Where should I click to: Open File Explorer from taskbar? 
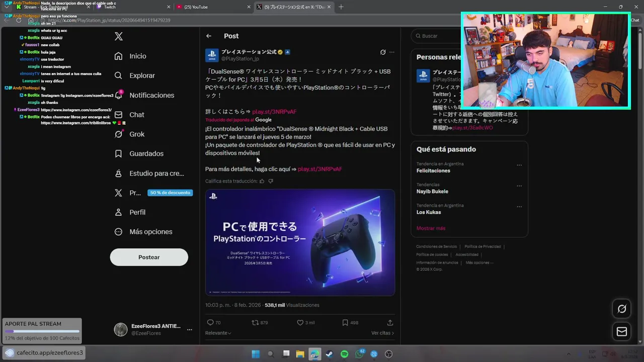tap(300, 354)
